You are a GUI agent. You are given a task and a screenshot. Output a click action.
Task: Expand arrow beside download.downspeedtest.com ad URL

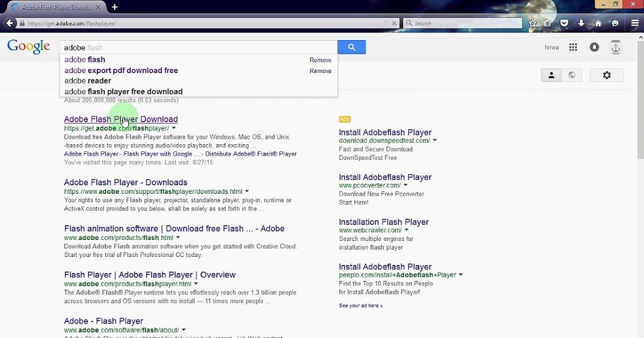435,141
